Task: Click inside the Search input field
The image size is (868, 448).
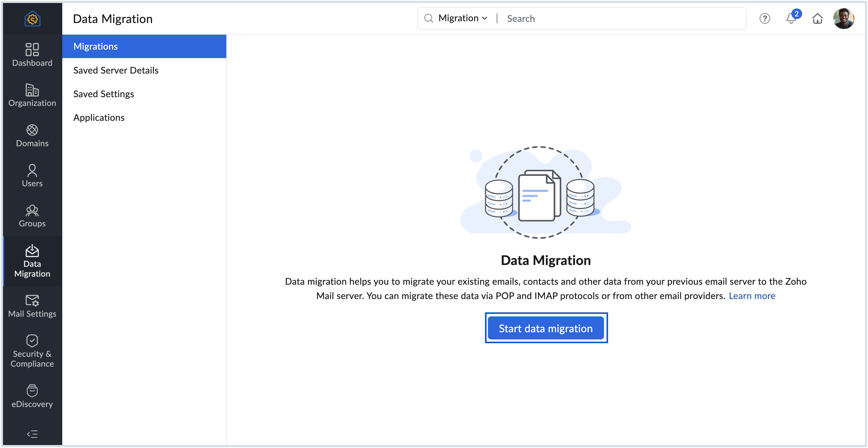Action: pos(573,19)
